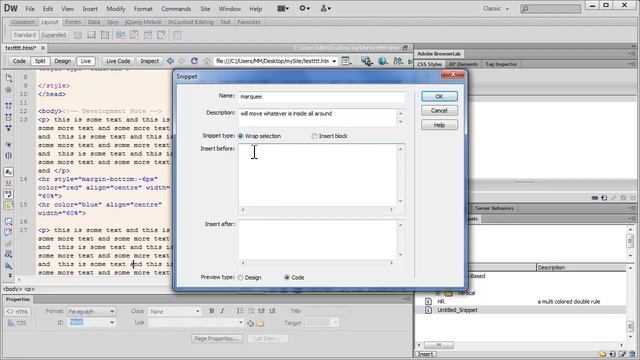Click OK in the Snippet dialog
The height and width of the screenshot is (360, 640).
pos(439,96)
